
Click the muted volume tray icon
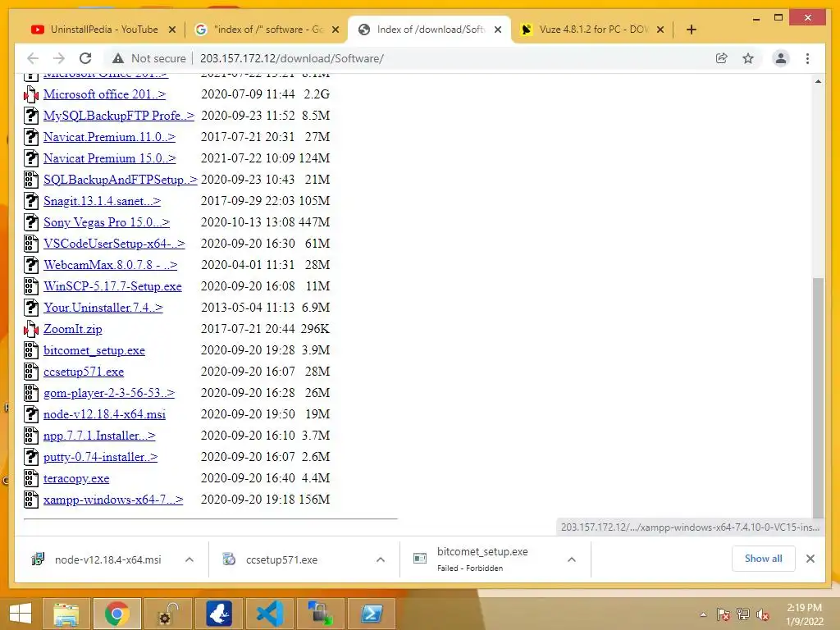[x=762, y=614]
